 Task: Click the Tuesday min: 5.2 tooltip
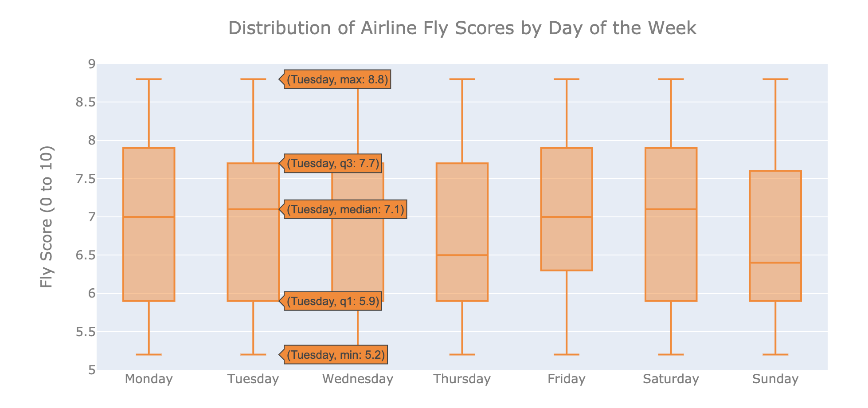click(336, 355)
